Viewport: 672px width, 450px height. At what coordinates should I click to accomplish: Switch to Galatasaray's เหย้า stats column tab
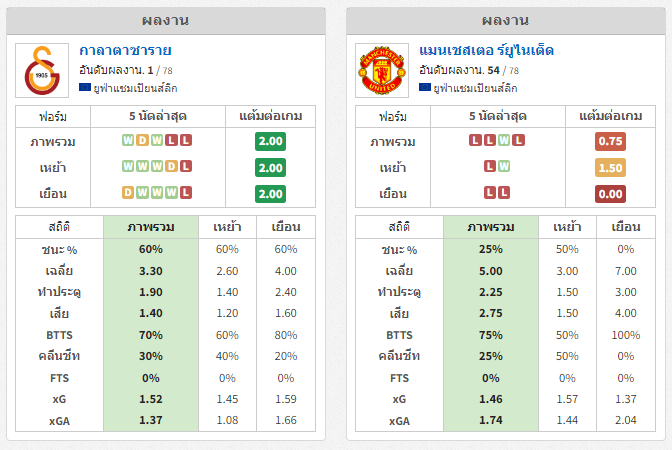(227, 227)
